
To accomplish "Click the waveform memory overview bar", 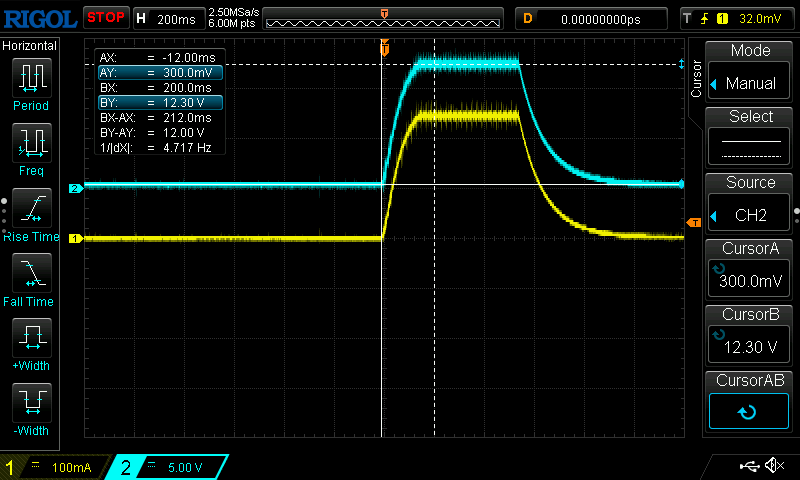I will click(x=383, y=19).
